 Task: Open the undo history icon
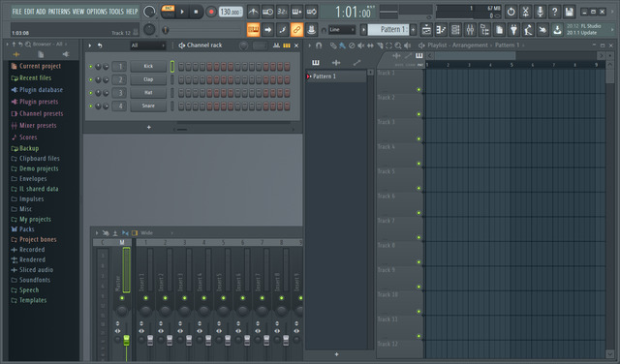[x=511, y=12]
